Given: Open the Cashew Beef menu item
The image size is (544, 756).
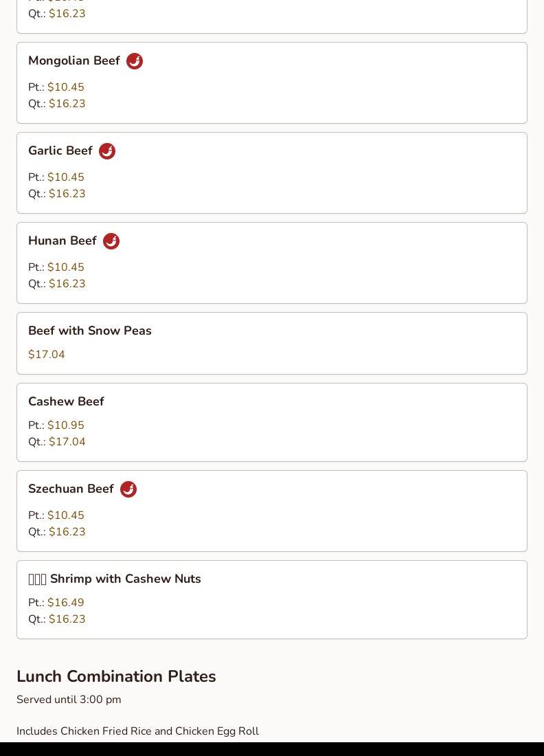Looking at the screenshot, I should coord(66,402).
